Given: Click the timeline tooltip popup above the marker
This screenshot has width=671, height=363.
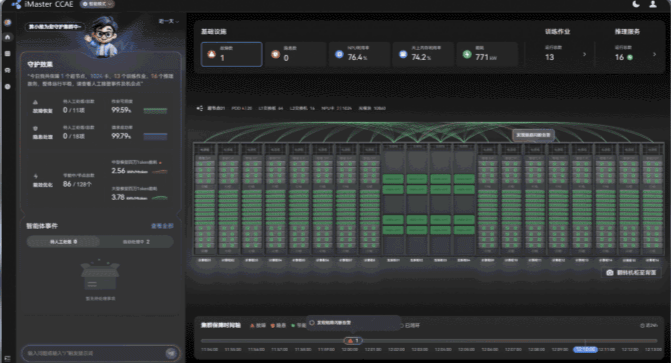Looking at the screenshot, I should pos(353,323).
